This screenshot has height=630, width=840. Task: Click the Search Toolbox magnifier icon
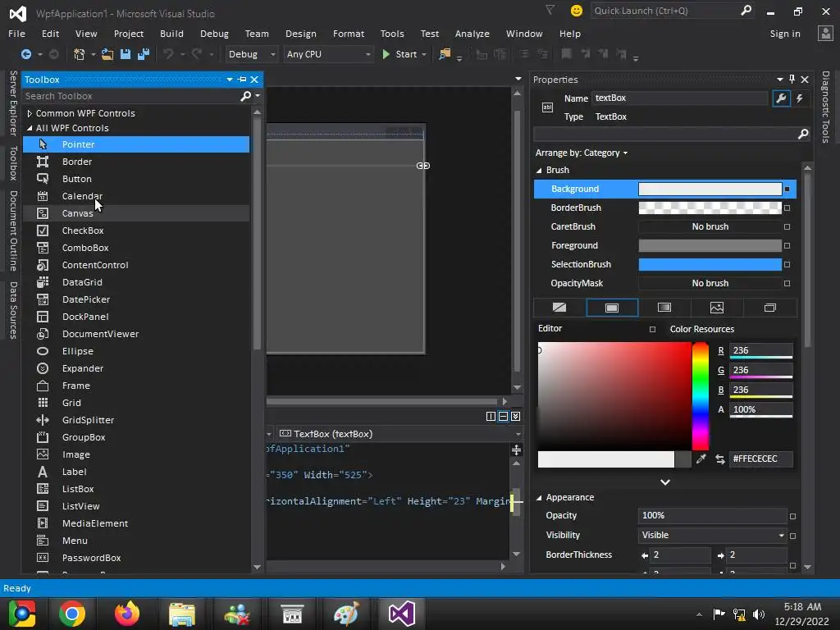[246, 96]
